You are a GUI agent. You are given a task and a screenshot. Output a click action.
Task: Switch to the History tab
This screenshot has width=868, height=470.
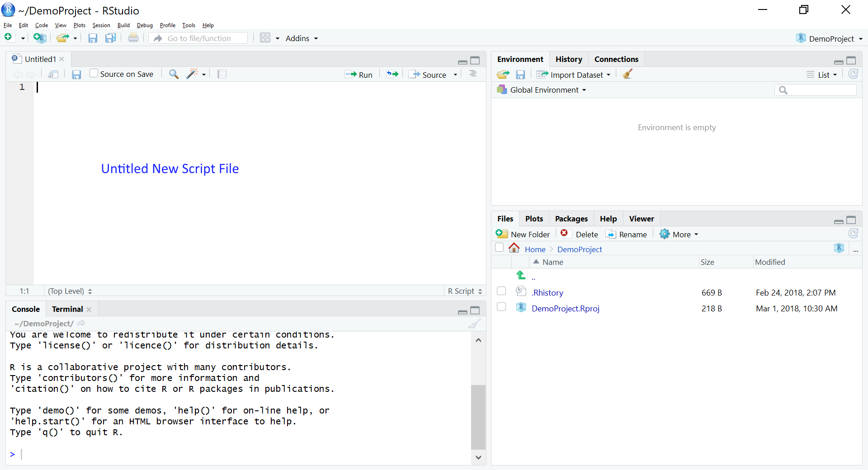click(x=568, y=59)
